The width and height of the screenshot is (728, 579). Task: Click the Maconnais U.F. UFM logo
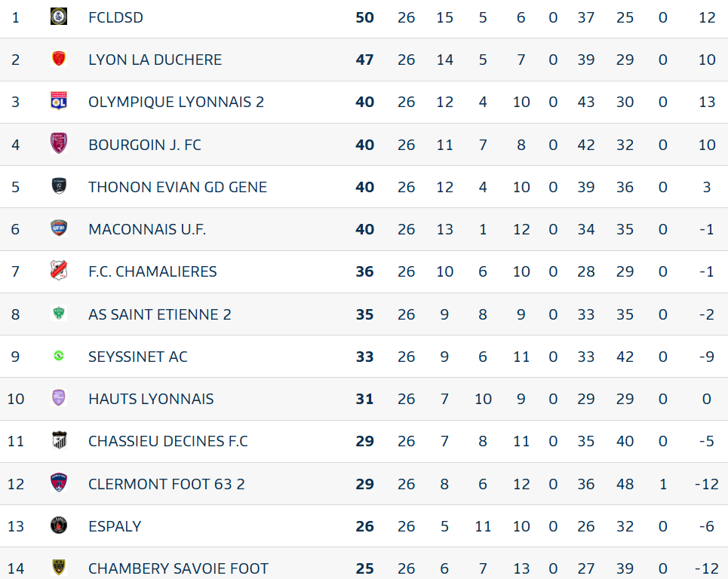[59, 228]
